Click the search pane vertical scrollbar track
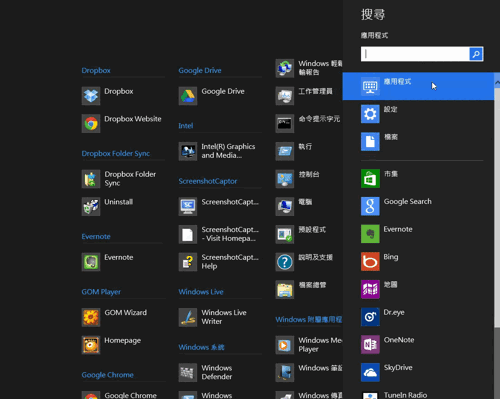The width and height of the screenshot is (500, 399). tap(497, 363)
